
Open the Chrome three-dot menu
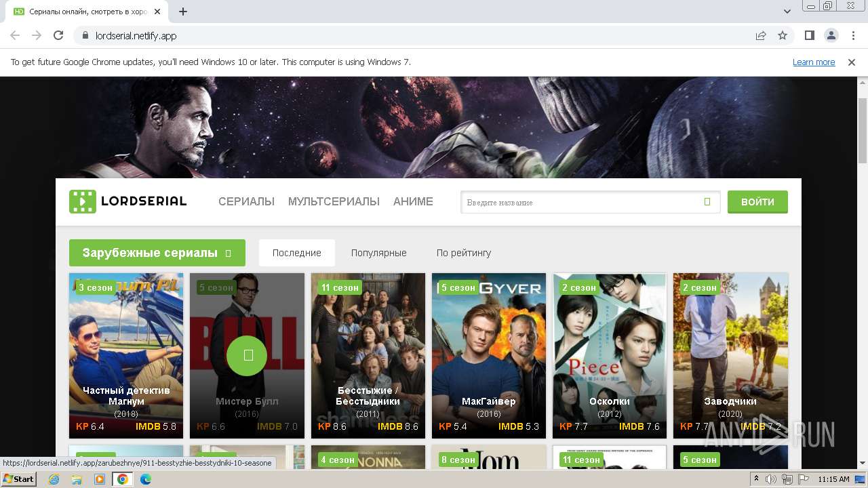[852, 36]
